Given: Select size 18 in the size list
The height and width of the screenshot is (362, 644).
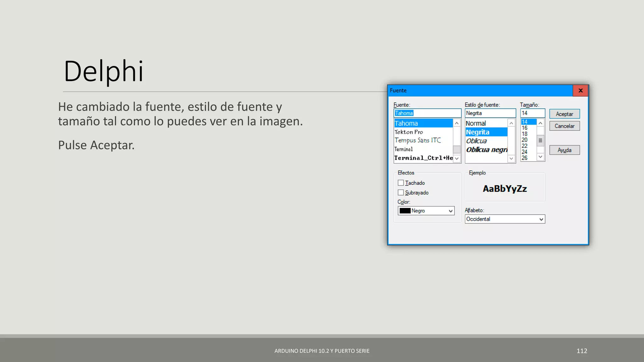Looking at the screenshot, I should click(x=529, y=134).
